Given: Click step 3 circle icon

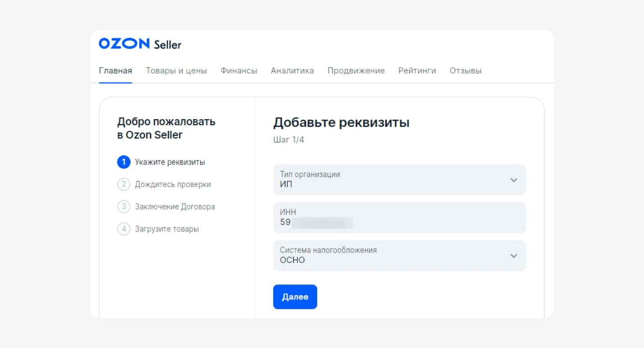Looking at the screenshot, I should 124,206.
